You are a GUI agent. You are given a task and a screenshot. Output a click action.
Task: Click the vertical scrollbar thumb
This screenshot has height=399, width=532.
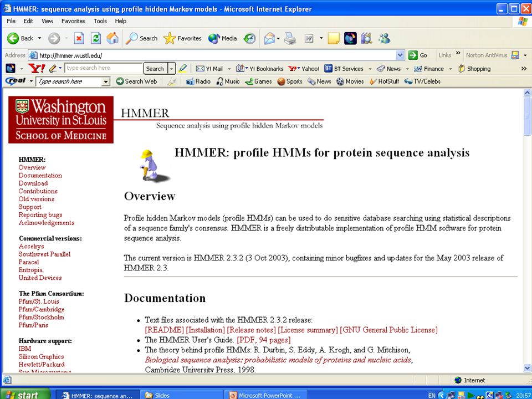coord(527,117)
